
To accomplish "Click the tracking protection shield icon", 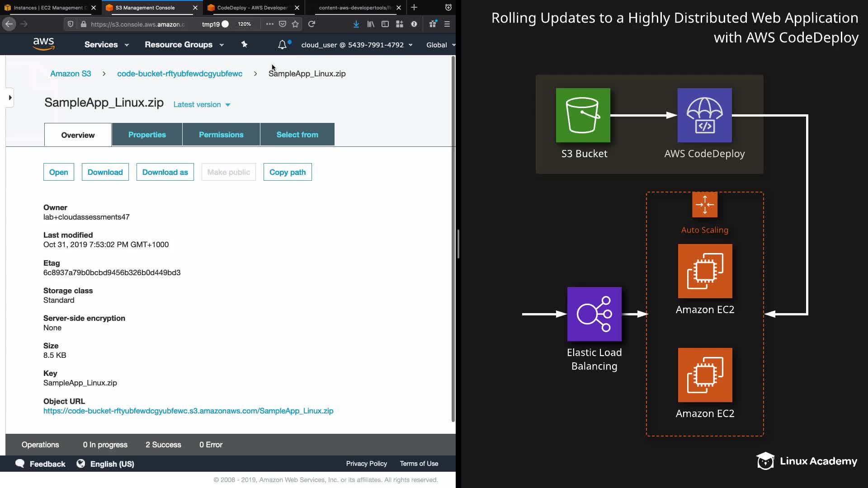I will click(71, 24).
